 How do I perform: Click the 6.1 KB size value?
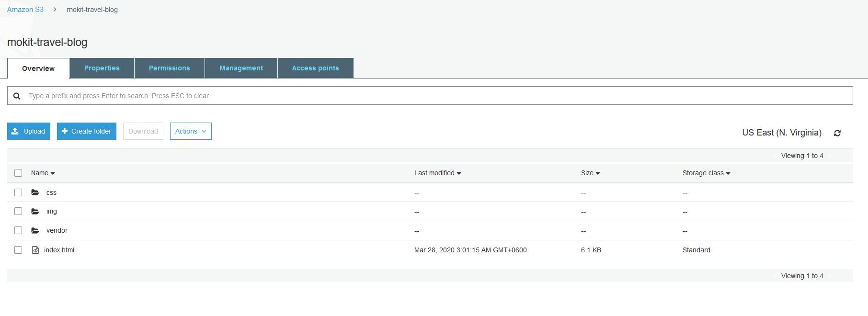pos(591,250)
